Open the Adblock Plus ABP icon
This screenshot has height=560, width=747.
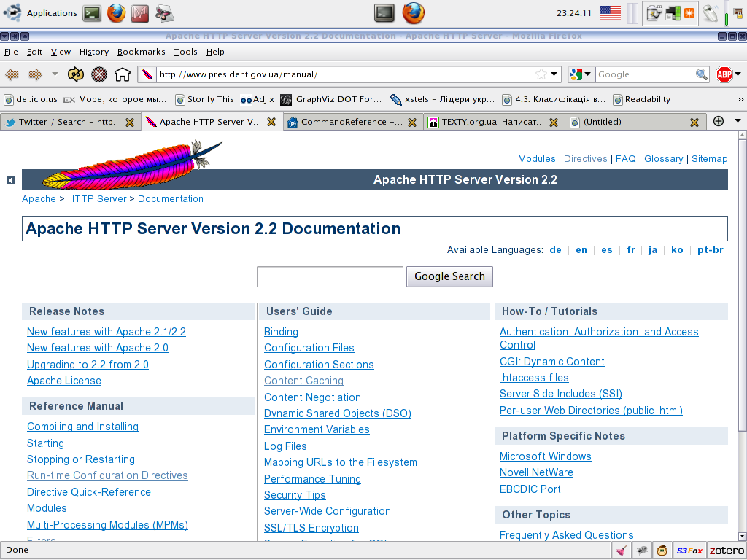click(724, 74)
